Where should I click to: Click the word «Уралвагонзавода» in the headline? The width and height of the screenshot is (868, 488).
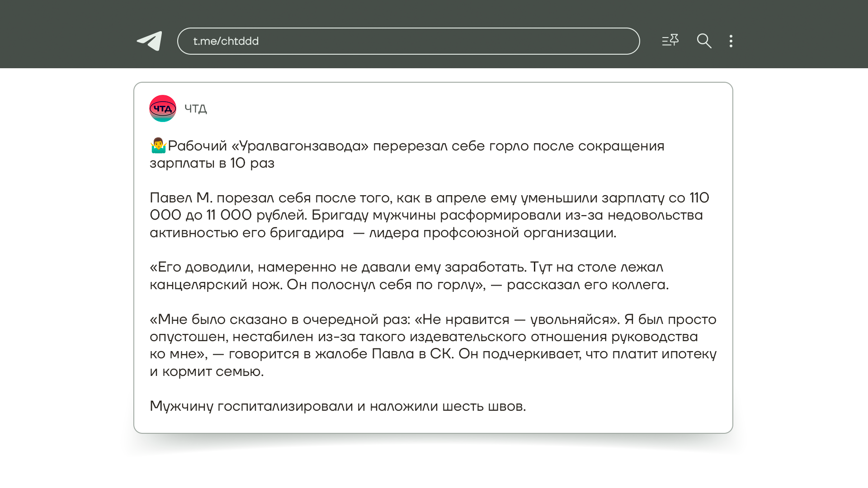tap(300, 146)
